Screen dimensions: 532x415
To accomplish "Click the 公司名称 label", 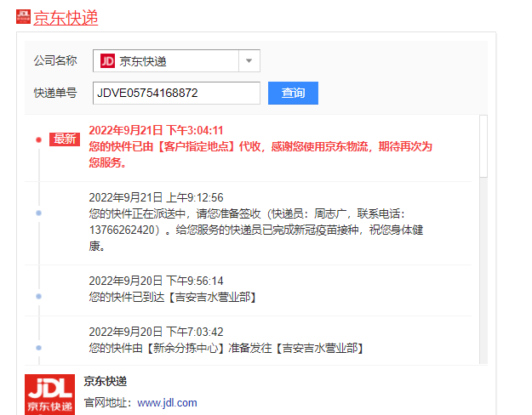I will pyautogui.click(x=55, y=60).
